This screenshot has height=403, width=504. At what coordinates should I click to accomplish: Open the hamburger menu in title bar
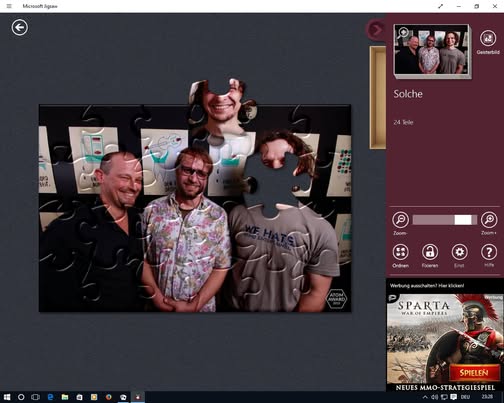(9, 6)
